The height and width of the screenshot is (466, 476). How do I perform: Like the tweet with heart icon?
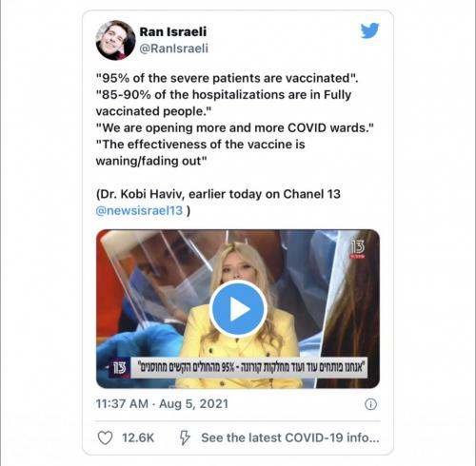pyautogui.click(x=105, y=438)
